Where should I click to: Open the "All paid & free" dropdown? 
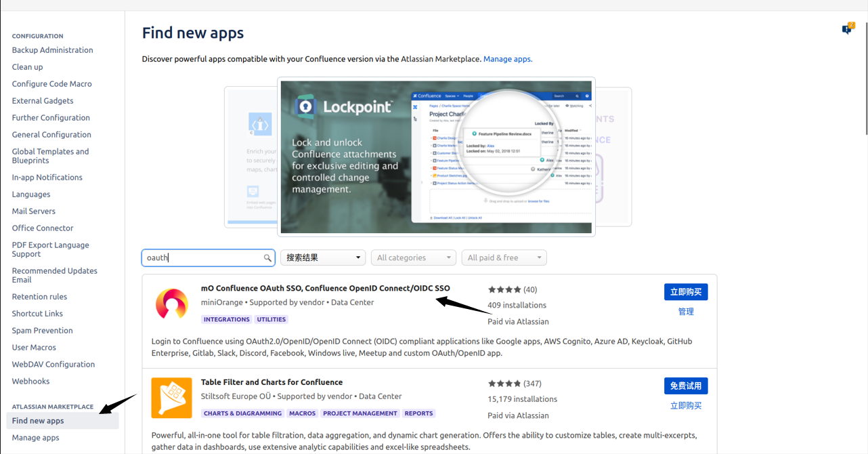[x=504, y=257]
